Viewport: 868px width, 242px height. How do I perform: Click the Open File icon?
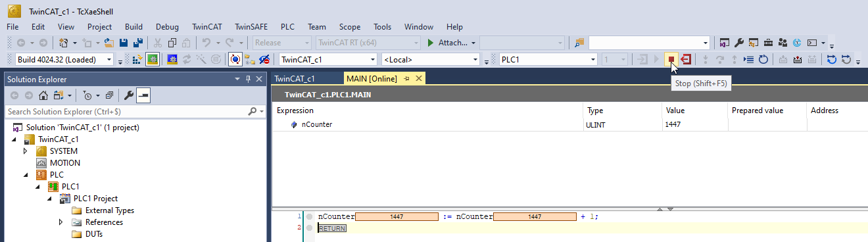pyautogui.click(x=108, y=43)
